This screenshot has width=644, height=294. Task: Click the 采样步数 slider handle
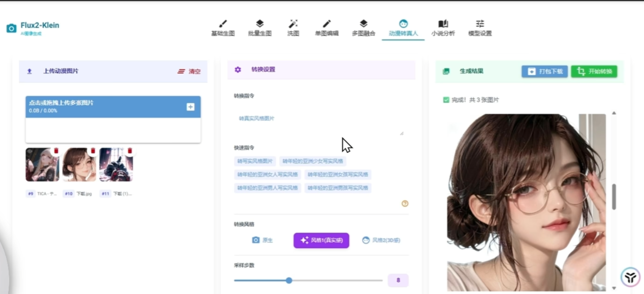pyautogui.click(x=289, y=280)
